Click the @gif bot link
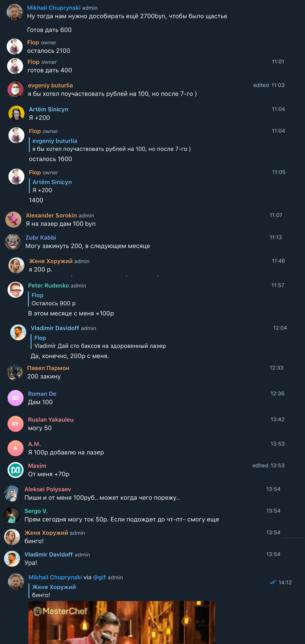 tap(99, 577)
